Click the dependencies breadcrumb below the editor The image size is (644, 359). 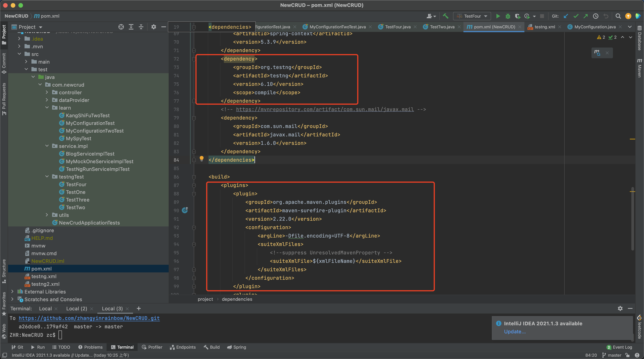(x=237, y=299)
